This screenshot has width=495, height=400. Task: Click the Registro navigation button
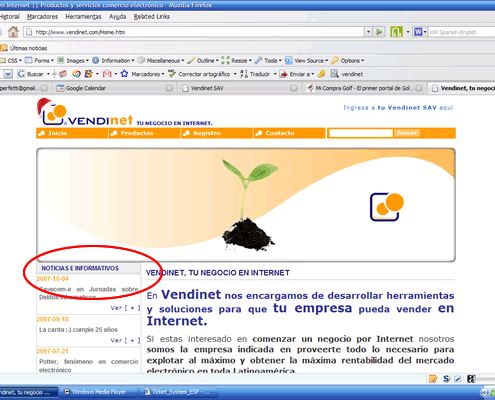(x=217, y=133)
